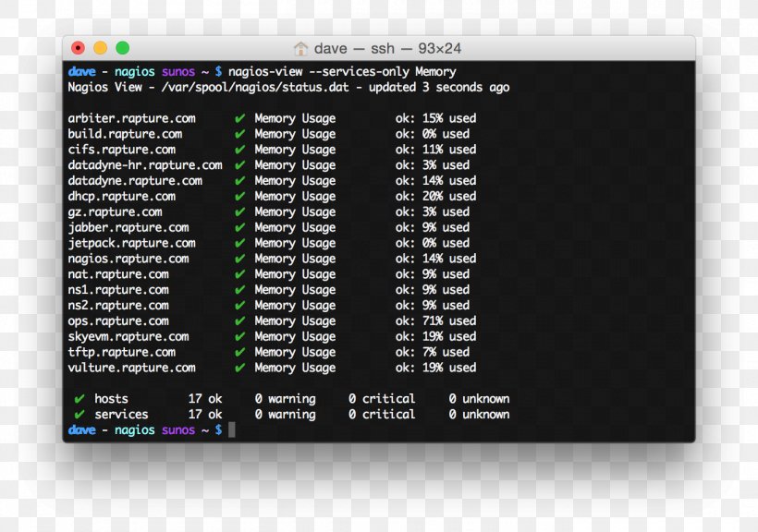The height and width of the screenshot is (532, 758).
Task: Click the green checkmark beside jabber.rapture.com
Action: click(x=239, y=227)
